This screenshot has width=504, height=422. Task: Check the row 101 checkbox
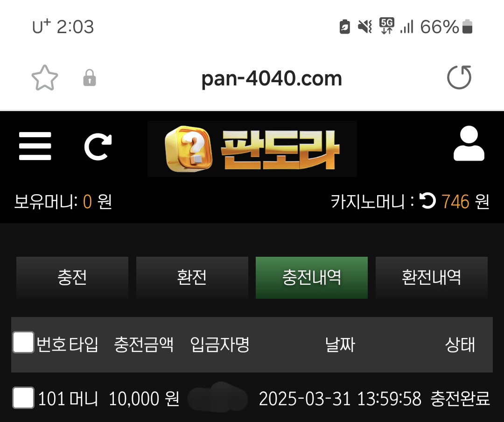pos(23,398)
